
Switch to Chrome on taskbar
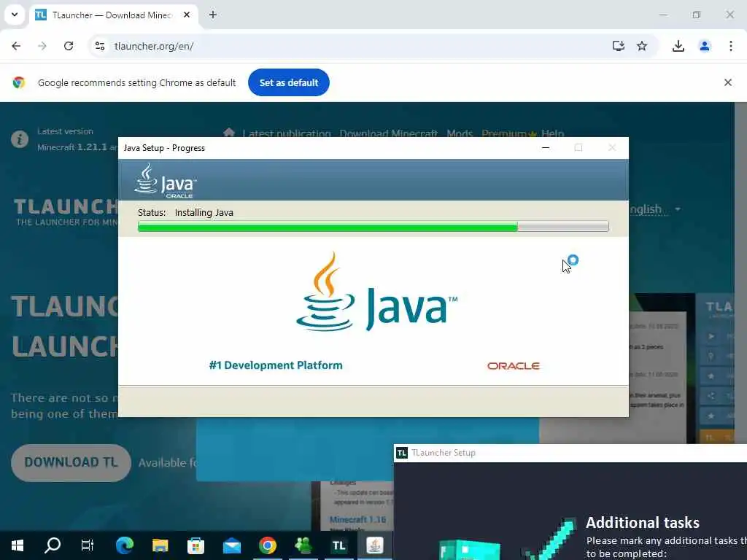coord(268,545)
